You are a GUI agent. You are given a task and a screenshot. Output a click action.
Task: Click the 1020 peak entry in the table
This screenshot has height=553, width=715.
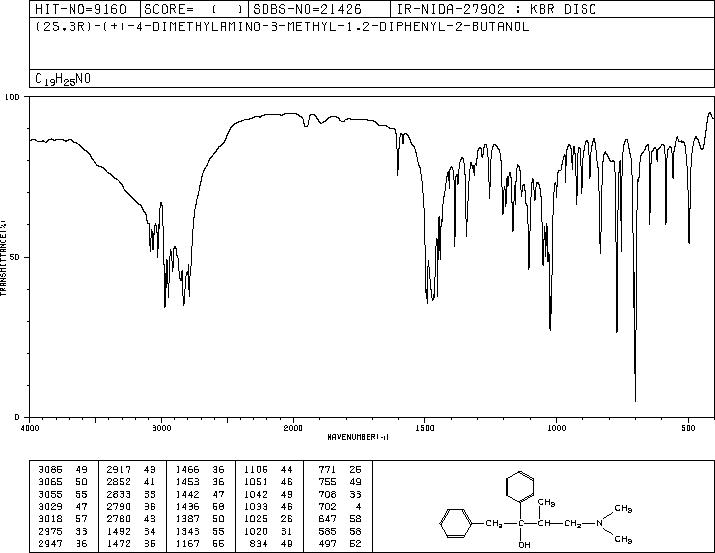point(268,531)
